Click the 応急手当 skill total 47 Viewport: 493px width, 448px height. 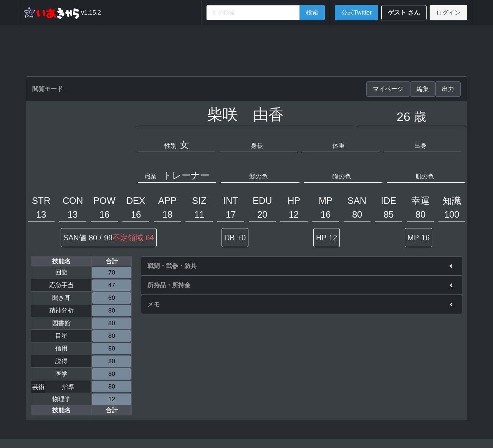coord(112,285)
